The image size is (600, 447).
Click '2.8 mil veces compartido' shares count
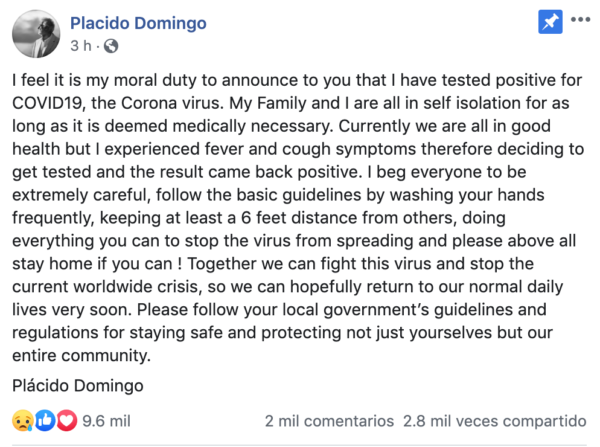[494, 421]
